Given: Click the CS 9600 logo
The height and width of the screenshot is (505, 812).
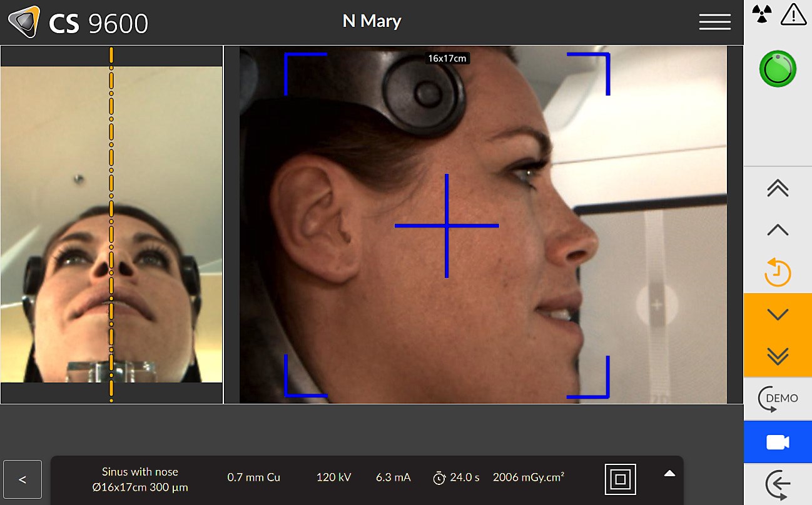Looking at the screenshot, I should (78, 22).
